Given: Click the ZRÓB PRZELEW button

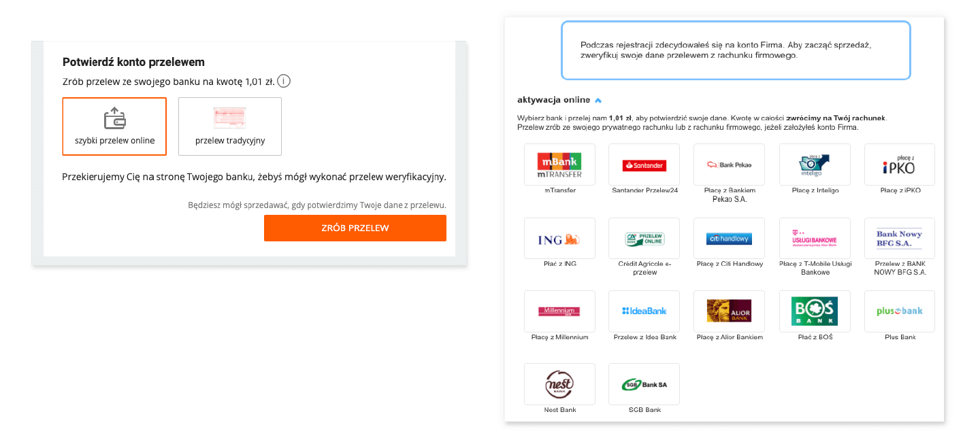Looking at the screenshot, I should tap(355, 228).
